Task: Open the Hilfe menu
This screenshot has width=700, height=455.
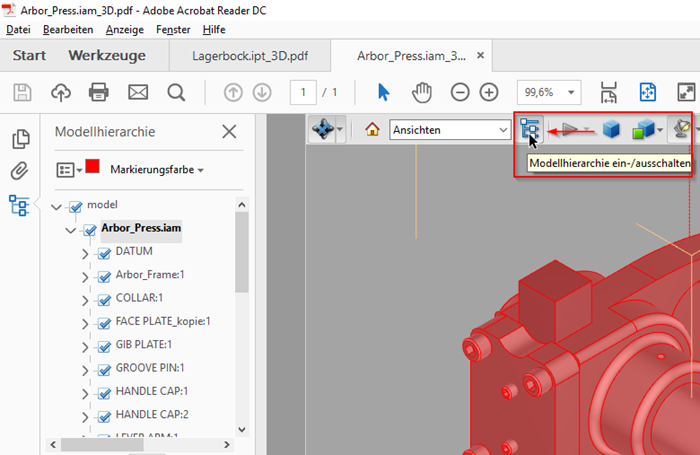Action: tap(214, 29)
